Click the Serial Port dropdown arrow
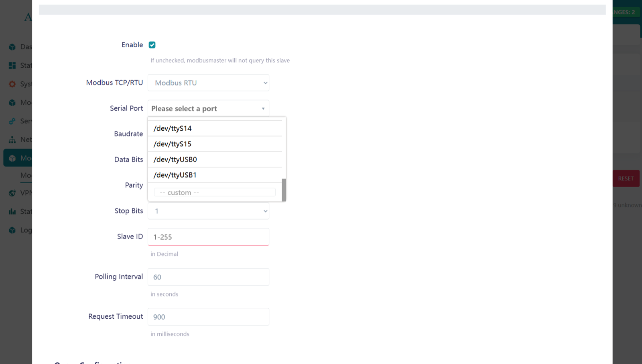 pos(263,109)
